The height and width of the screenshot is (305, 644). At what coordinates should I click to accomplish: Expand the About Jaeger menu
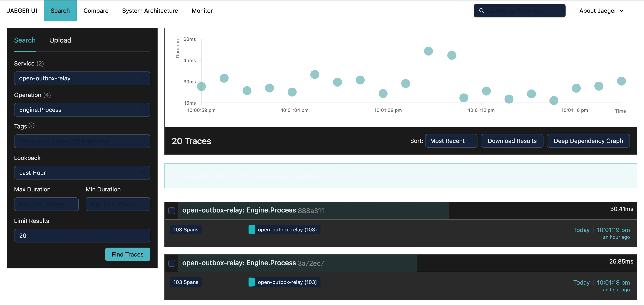601,11
